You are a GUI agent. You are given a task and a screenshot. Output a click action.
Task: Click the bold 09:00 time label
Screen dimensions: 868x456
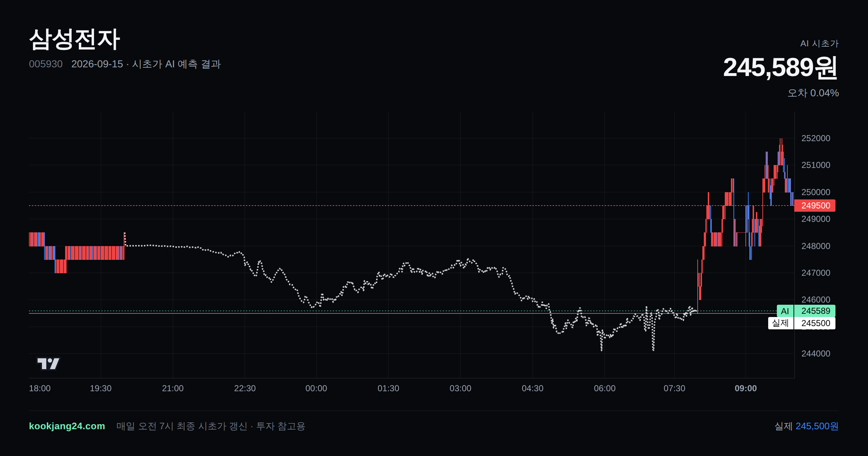[x=746, y=388]
